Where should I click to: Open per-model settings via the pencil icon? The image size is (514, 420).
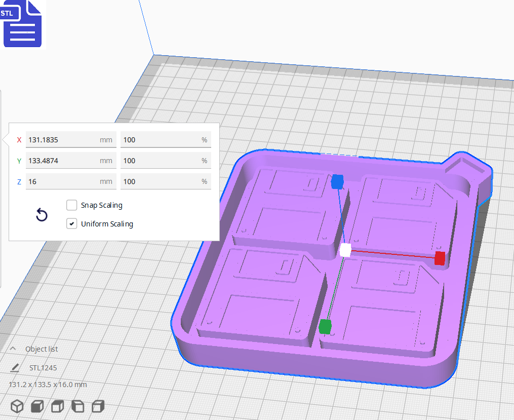tap(15, 367)
